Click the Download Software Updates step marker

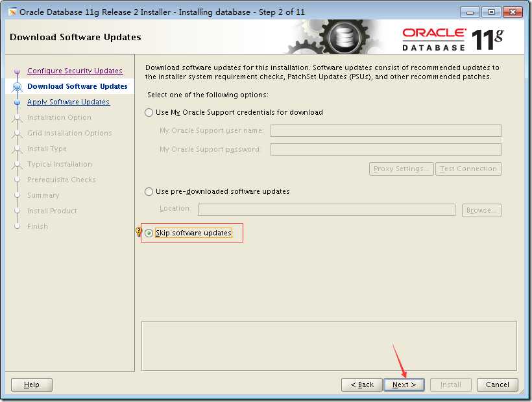tap(17, 87)
